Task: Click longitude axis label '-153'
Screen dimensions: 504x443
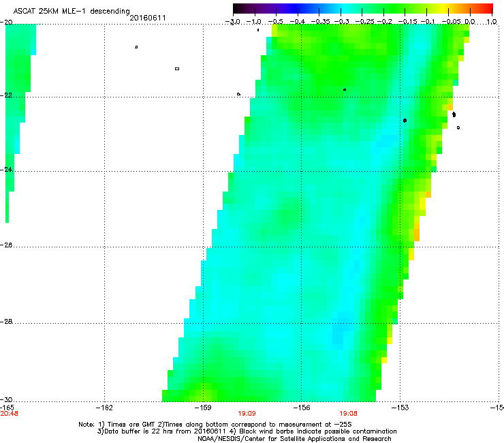Action: pos(400,408)
